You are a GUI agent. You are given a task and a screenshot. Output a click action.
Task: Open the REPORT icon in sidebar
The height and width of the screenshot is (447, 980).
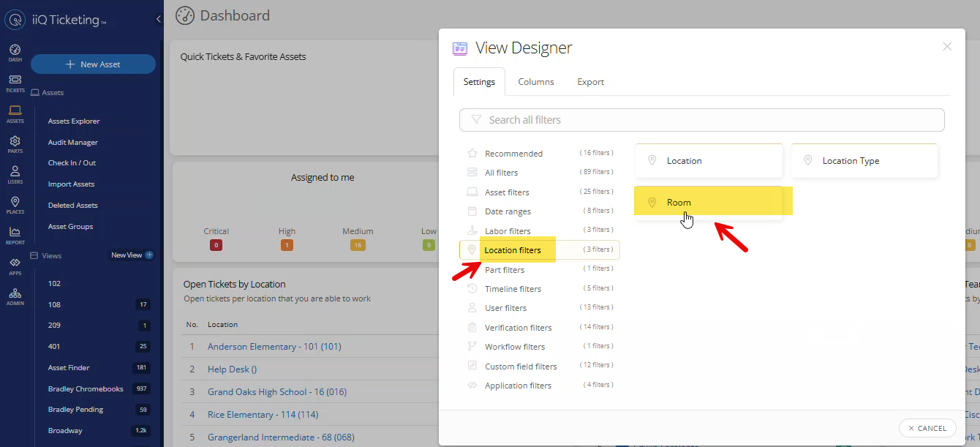click(15, 234)
